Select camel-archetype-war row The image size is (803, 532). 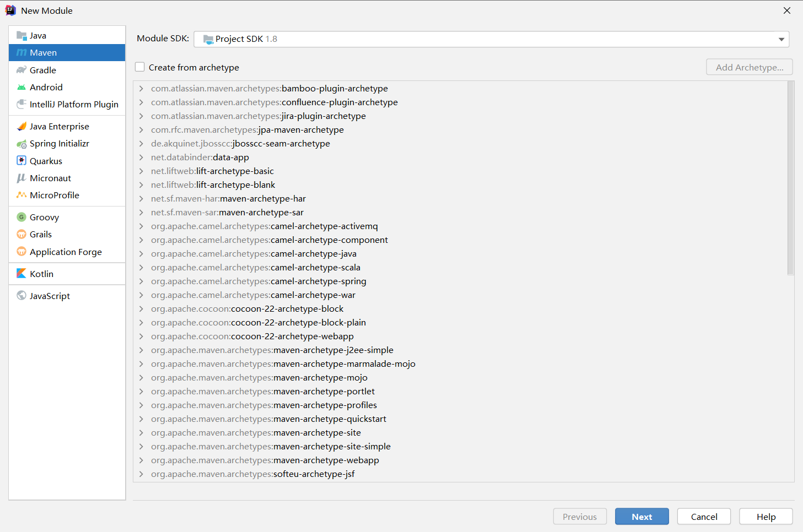(x=460, y=295)
